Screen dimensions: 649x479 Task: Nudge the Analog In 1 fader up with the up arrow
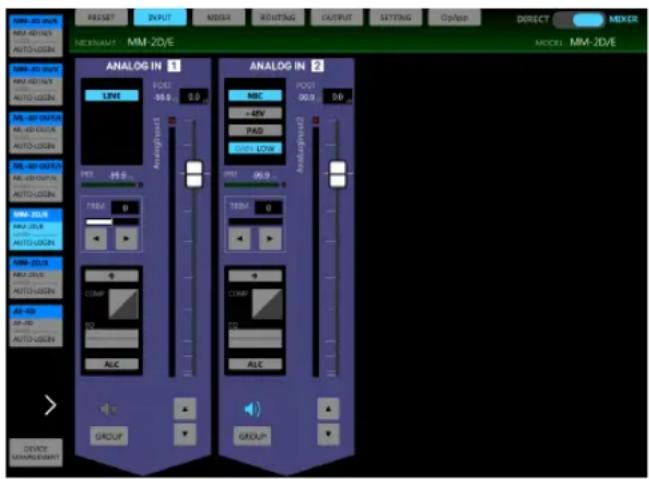(185, 409)
